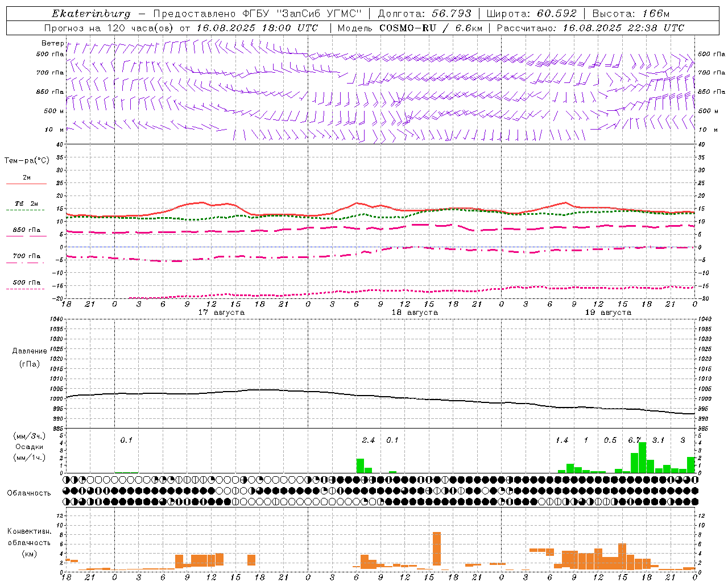Select the Давление panel label
The width and height of the screenshot is (728, 582).
[x=30, y=351]
